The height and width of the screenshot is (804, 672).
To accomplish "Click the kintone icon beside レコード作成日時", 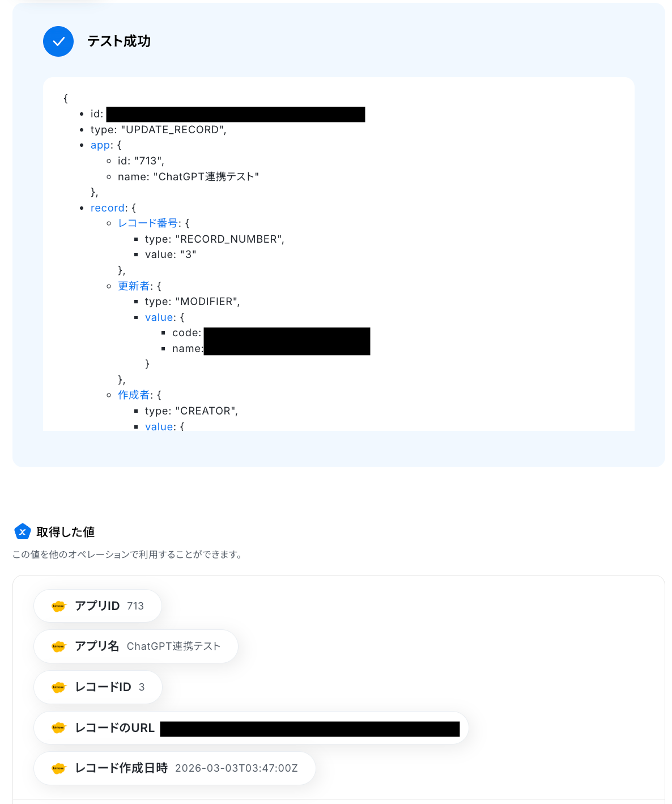I will point(58,769).
